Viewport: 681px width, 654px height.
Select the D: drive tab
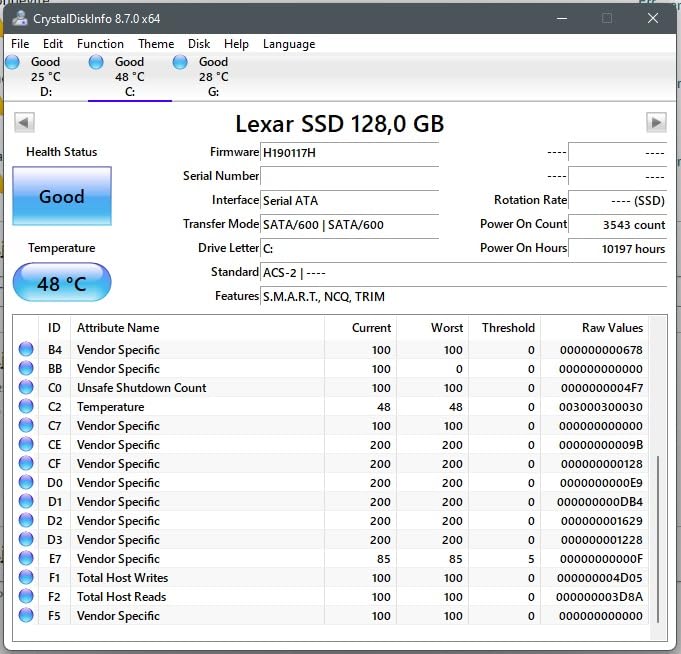[46, 77]
